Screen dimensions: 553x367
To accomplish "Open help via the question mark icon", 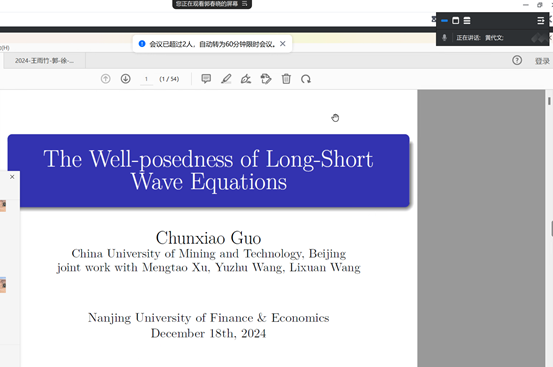I will click(x=517, y=60).
